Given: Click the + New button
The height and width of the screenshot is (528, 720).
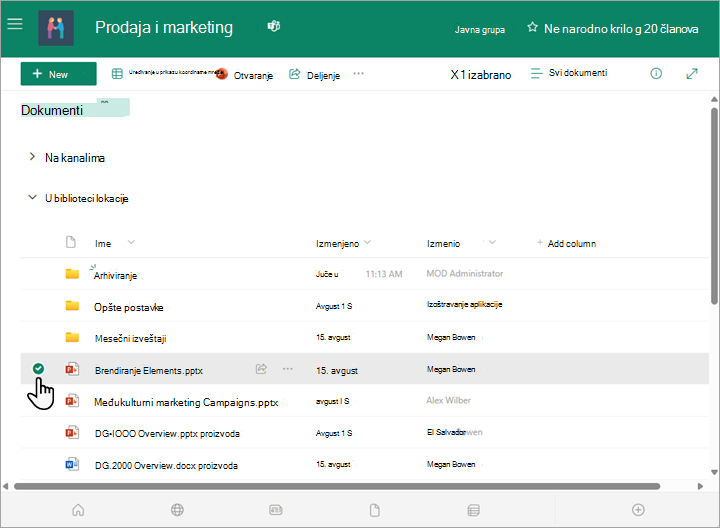Looking at the screenshot, I should click(58, 74).
